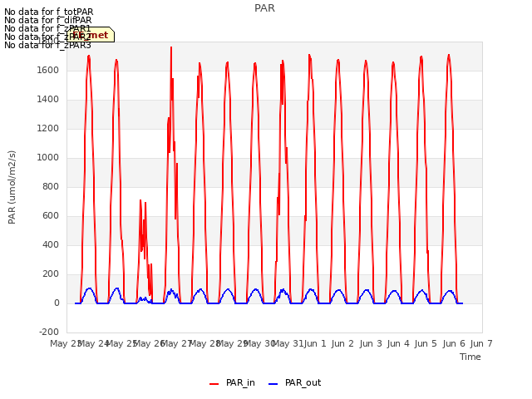Click the 1600 y-axis tick label

tap(48, 70)
